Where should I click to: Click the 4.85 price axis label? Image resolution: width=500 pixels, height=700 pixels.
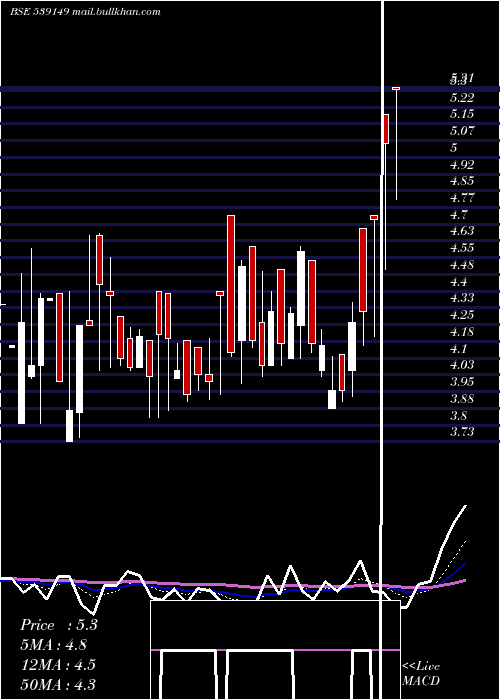click(462, 181)
